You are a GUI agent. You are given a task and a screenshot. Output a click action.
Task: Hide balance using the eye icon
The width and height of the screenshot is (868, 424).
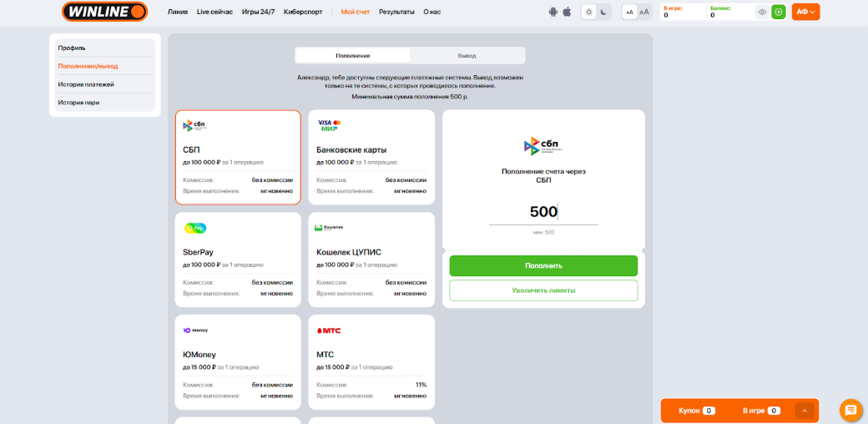(x=761, y=12)
